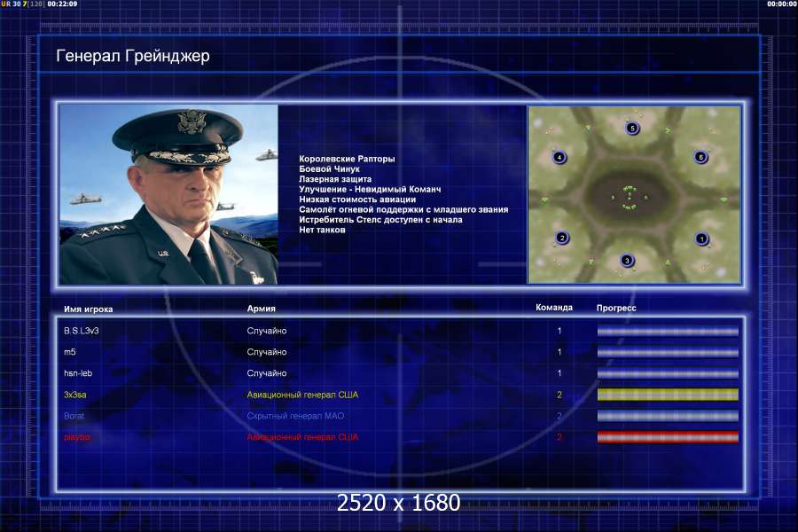The width and height of the screenshot is (798, 532).
Task: Click 'Случайно' army in the m5 row
Action: click(x=267, y=352)
